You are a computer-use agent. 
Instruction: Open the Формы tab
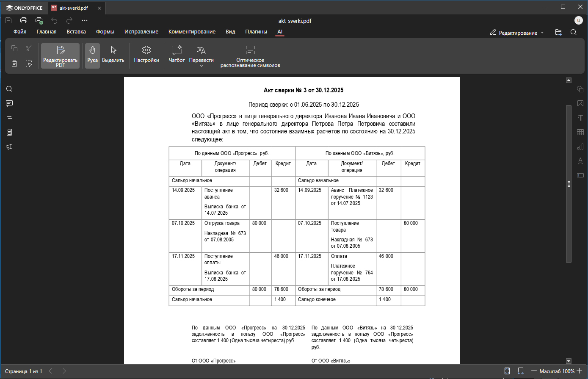(x=105, y=32)
